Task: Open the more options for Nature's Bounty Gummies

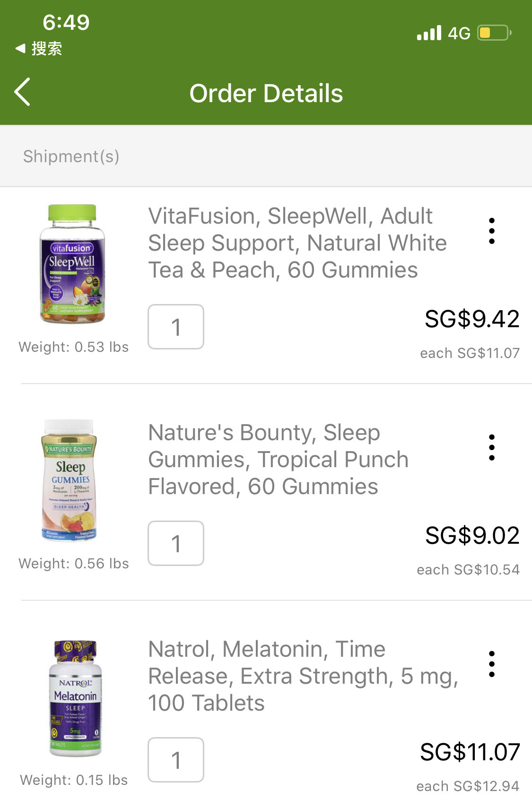Action: pyautogui.click(x=492, y=447)
